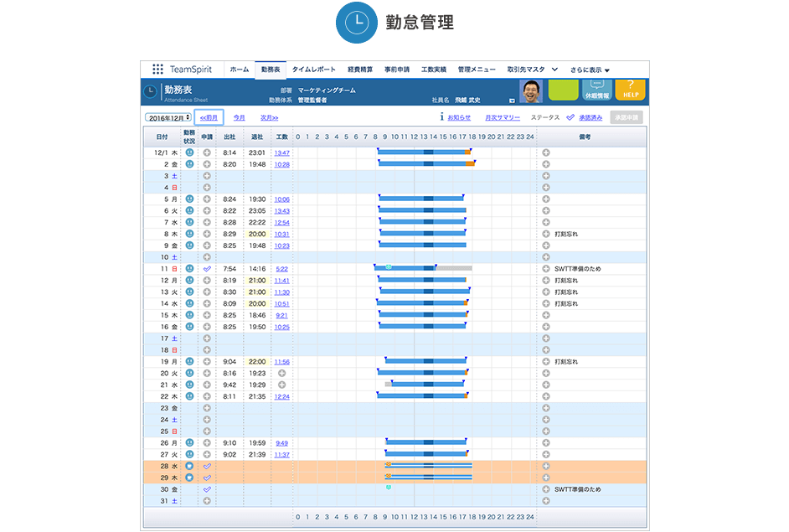Screen dimensions: 789x532
Task: Click the info icon next to お知らせ
Action: click(441, 116)
